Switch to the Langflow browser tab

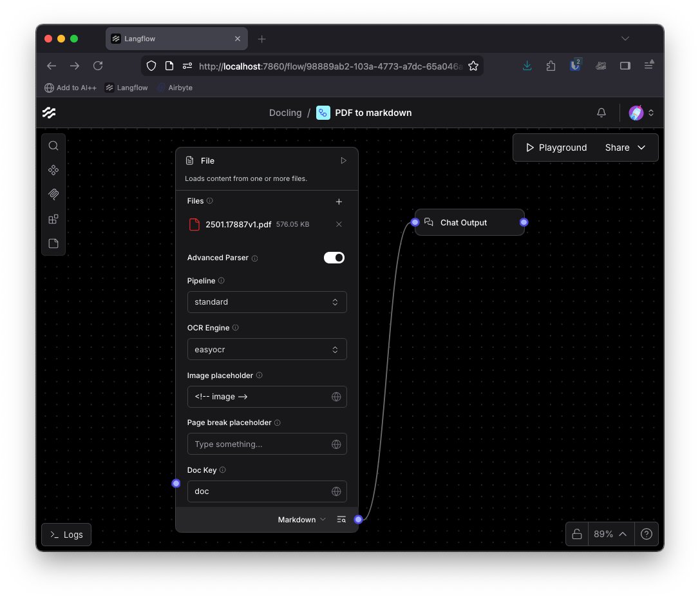[x=176, y=39]
